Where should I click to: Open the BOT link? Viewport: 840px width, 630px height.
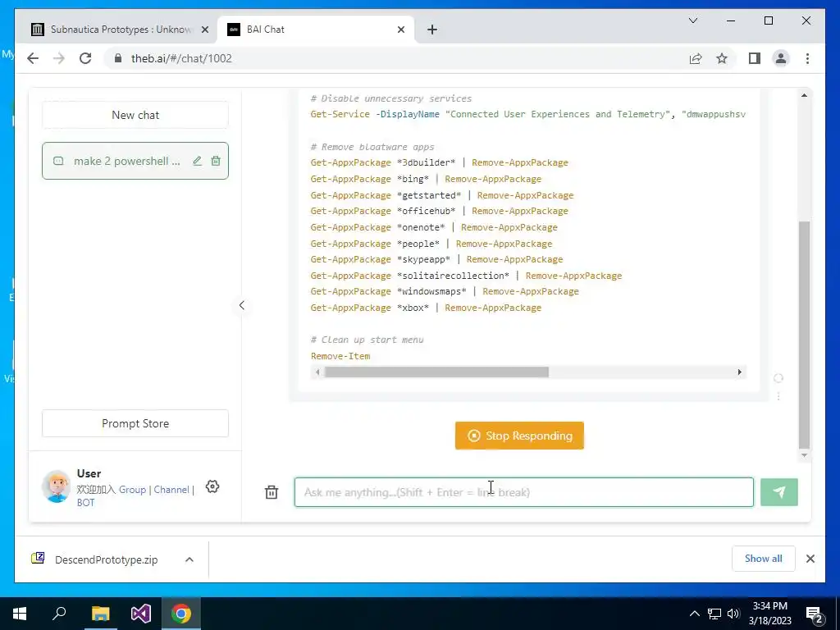click(x=85, y=503)
